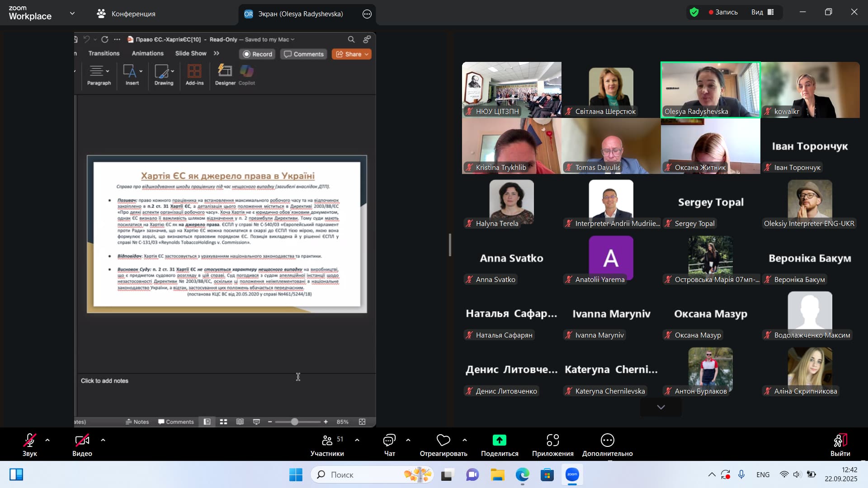The image size is (868, 488).
Task: Turn on camera with Видео button
Action: [82, 440]
